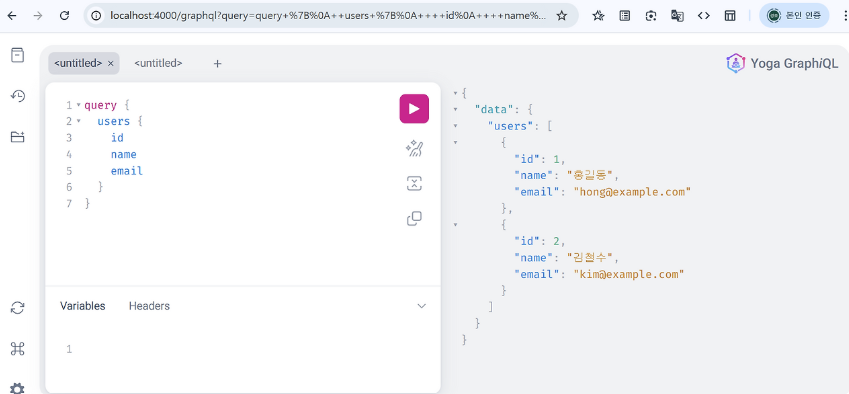Click the merge fragments icon
849x394 pixels.
click(414, 183)
